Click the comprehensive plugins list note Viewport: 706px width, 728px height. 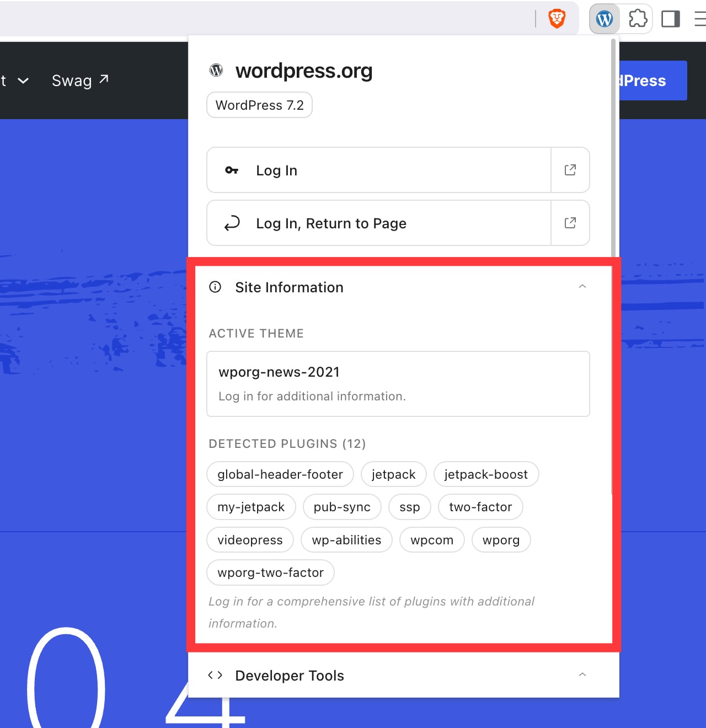371,612
